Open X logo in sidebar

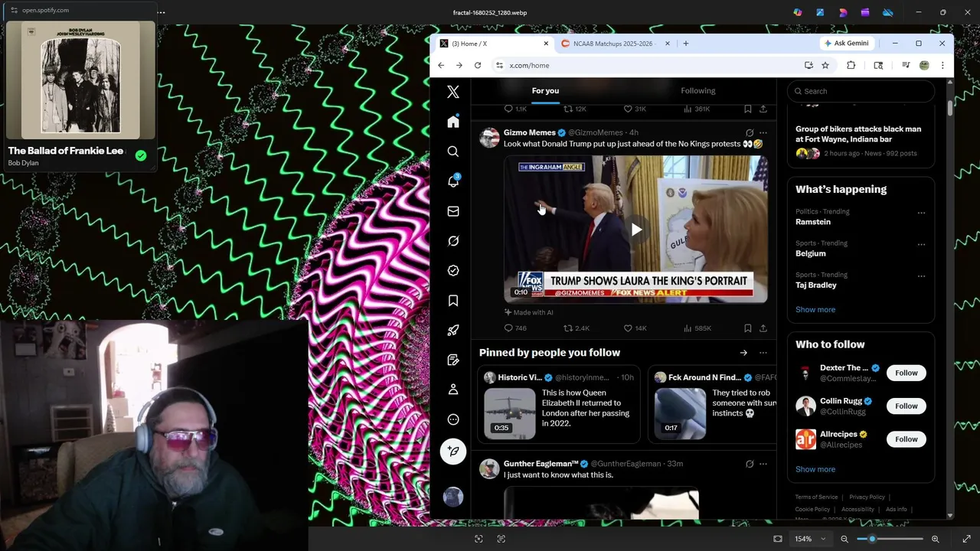coord(453,92)
